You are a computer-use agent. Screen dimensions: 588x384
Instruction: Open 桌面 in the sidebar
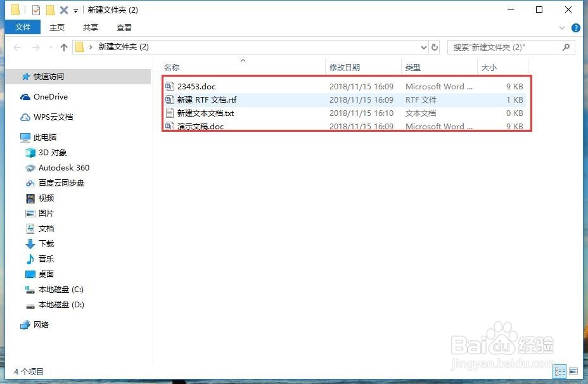click(x=46, y=274)
